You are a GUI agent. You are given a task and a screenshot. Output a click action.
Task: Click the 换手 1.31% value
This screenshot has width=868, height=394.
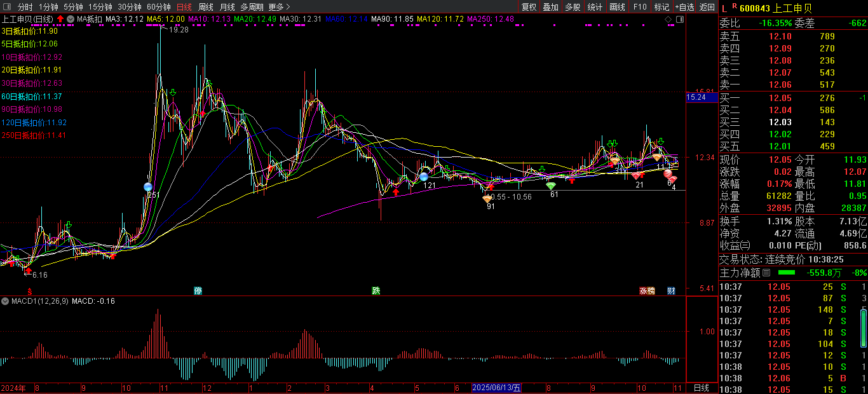(x=779, y=222)
